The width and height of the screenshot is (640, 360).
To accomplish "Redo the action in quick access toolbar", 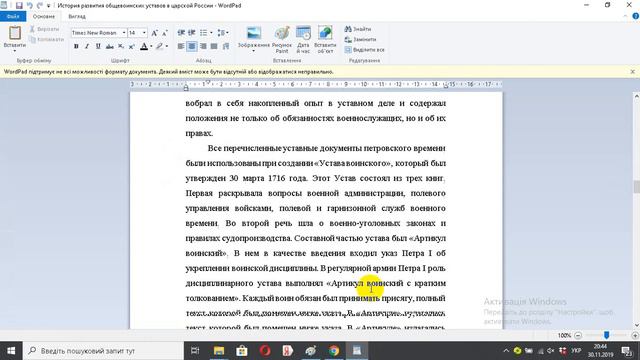I will tap(40, 5).
